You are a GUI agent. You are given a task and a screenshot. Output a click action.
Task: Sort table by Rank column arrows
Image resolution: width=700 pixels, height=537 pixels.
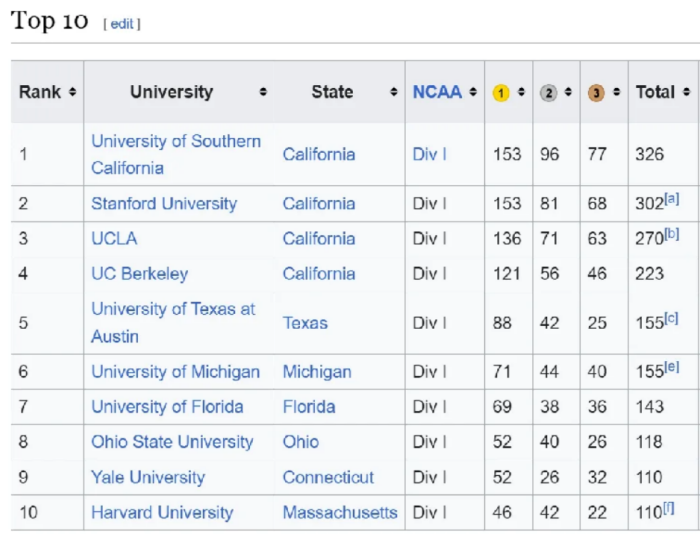pyautogui.click(x=73, y=93)
